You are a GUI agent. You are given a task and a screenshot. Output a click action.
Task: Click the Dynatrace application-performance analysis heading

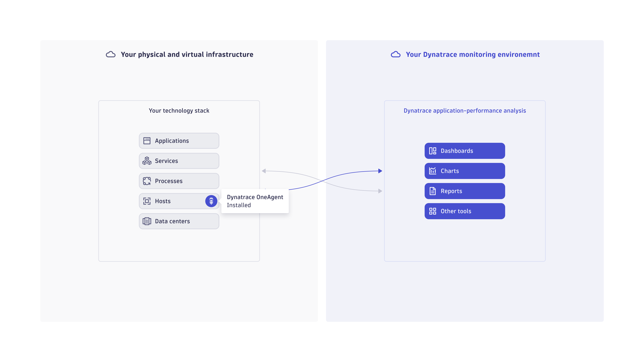[465, 110]
